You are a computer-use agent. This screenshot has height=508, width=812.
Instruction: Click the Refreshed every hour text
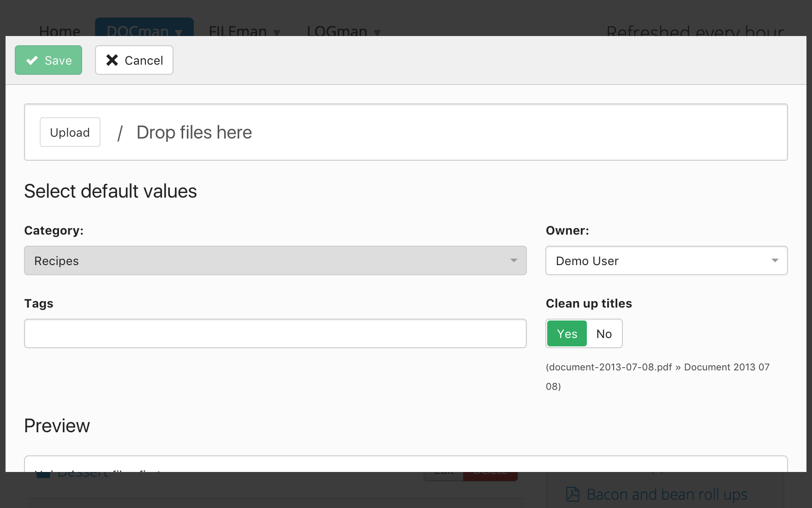(x=695, y=30)
